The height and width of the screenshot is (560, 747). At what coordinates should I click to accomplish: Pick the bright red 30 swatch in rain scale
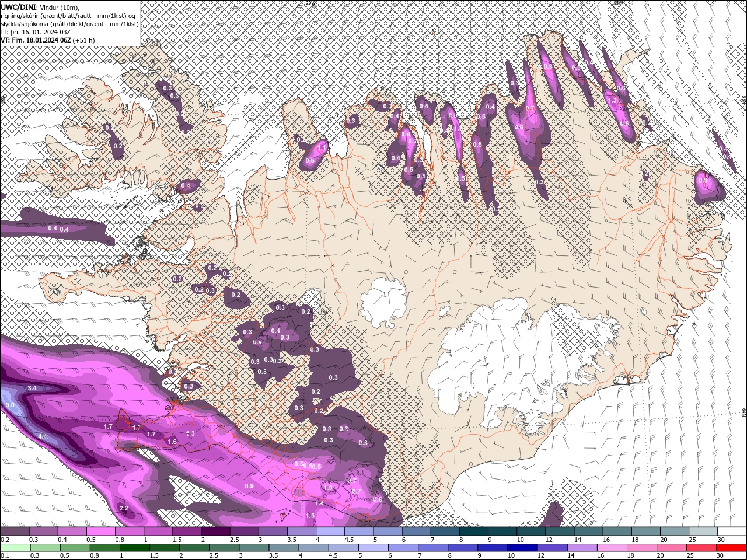[732, 548]
